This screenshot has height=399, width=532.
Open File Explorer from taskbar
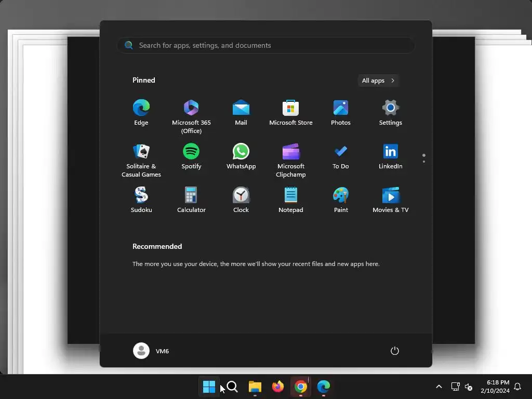point(255,387)
